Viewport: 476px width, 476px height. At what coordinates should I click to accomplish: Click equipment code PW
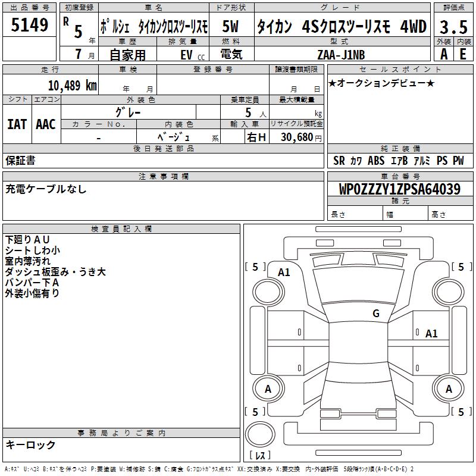[x=458, y=161]
